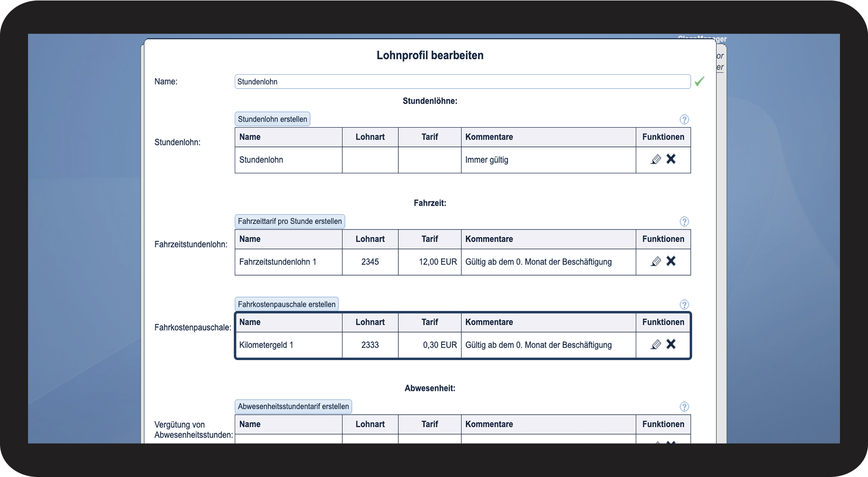Open help for Stundenlohn table
This screenshot has height=477, width=868.
coord(684,119)
